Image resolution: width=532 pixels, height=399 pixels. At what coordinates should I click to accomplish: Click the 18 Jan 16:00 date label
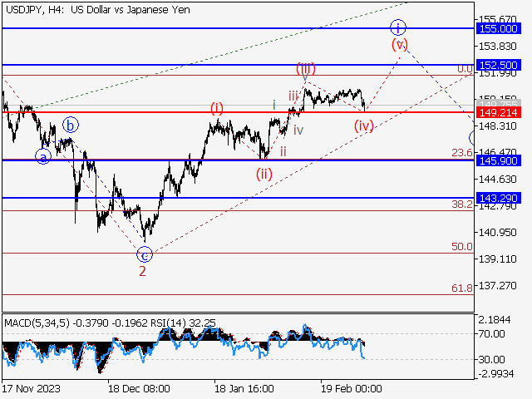(x=244, y=388)
